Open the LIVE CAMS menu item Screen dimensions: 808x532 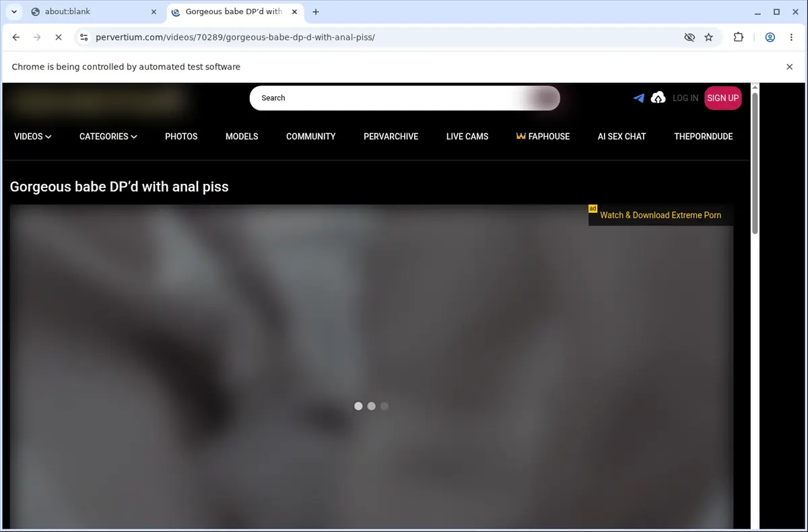coord(467,136)
